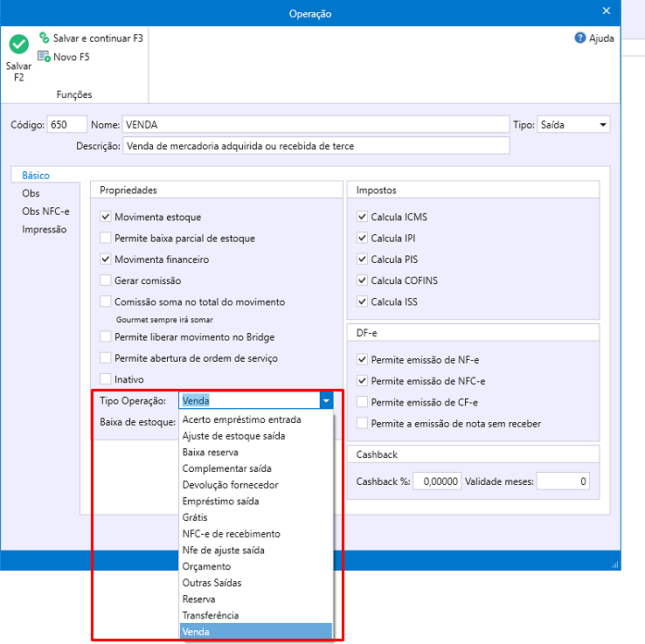Close the Operação dialog window
The image size is (645, 644).
pos(607,11)
